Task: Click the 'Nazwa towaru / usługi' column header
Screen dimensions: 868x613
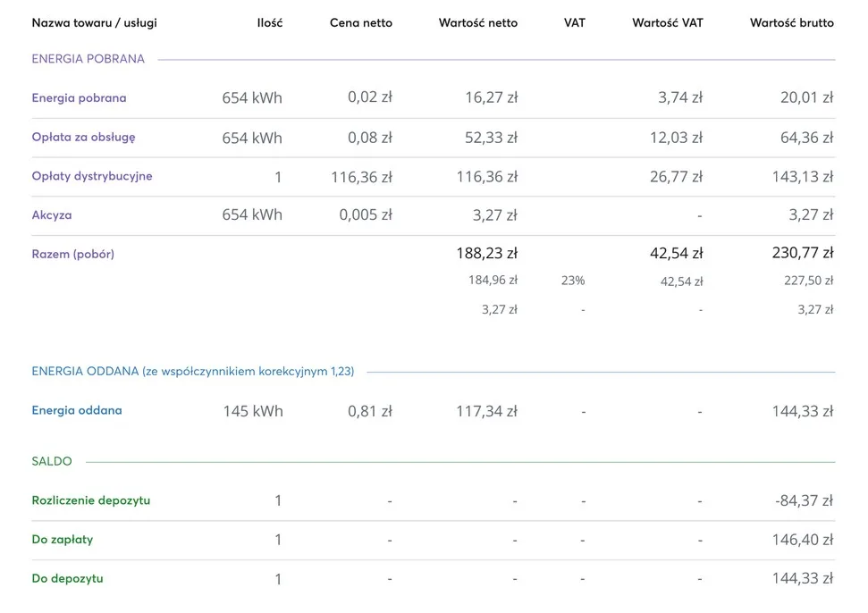Action: pos(94,23)
